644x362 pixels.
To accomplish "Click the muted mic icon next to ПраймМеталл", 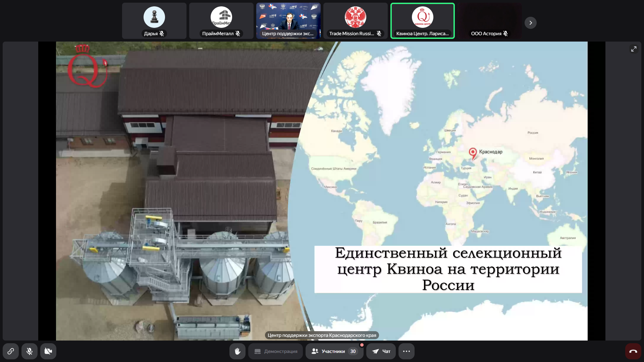I will (238, 34).
